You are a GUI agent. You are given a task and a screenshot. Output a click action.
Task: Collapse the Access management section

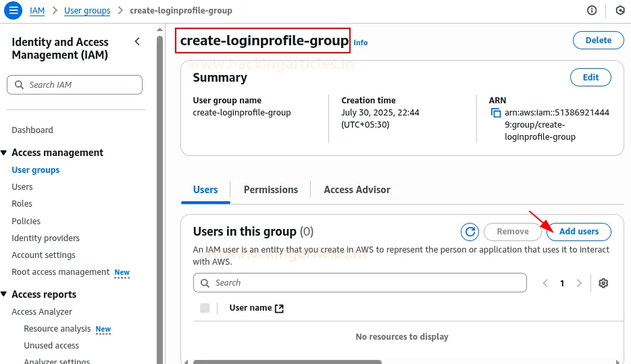[x=4, y=153]
